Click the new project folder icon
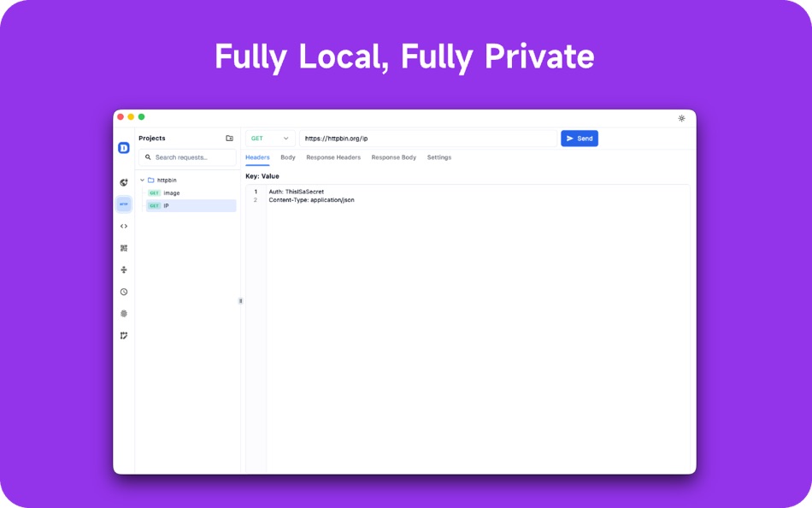This screenshot has height=508, width=812. (229, 139)
